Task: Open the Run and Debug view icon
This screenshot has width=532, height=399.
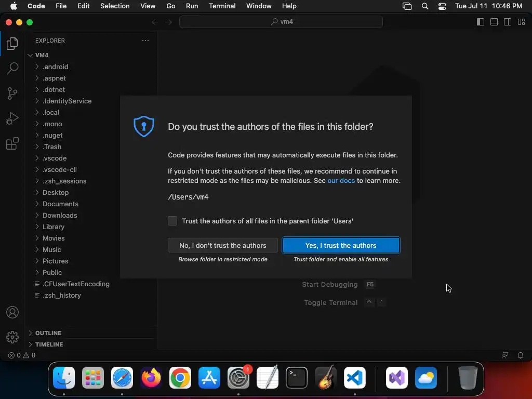Action: pos(12,118)
